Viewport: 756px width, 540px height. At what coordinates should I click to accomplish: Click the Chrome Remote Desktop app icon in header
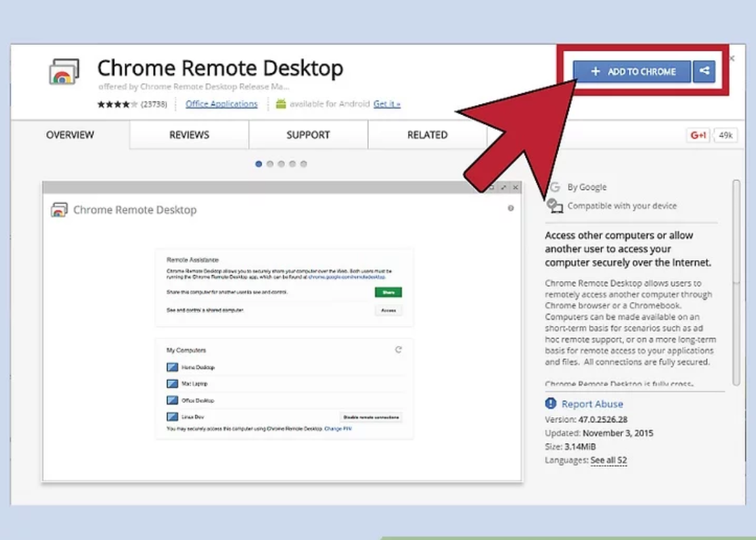[63, 72]
